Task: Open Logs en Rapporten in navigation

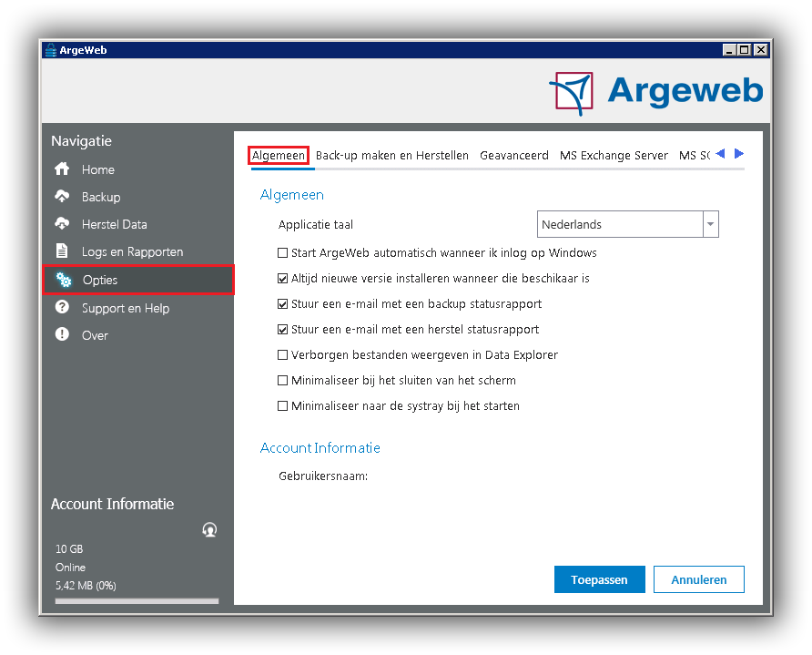Action: point(133,251)
